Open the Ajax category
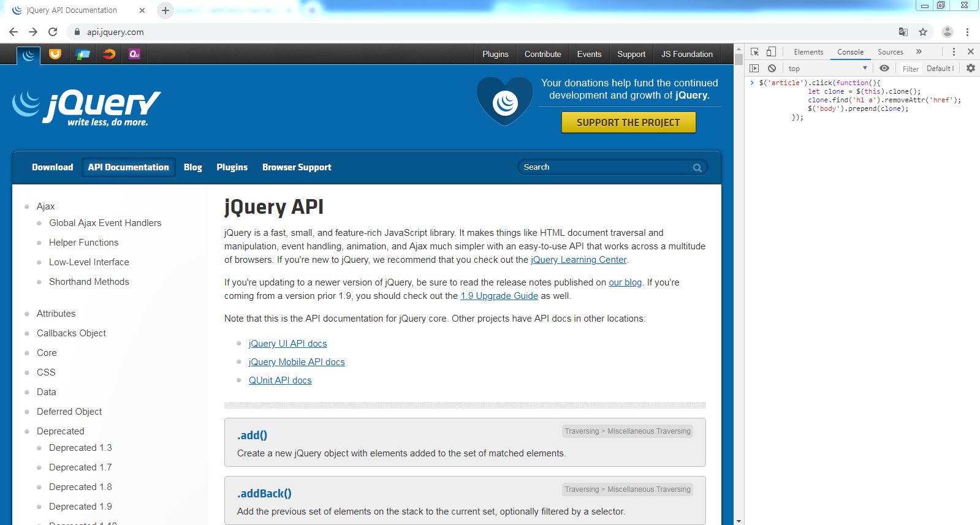The width and height of the screenshot is (980, 525). coord(46,206)
